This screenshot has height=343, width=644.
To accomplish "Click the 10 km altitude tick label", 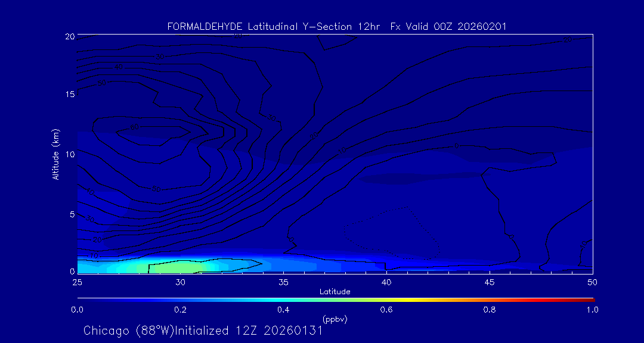I will [x=68, y=154].
